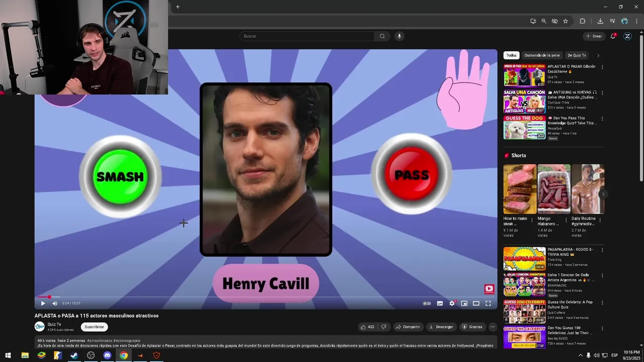Open the Quiz Tv channel name link
Screen dimensions: 644x362
[54, 324]
